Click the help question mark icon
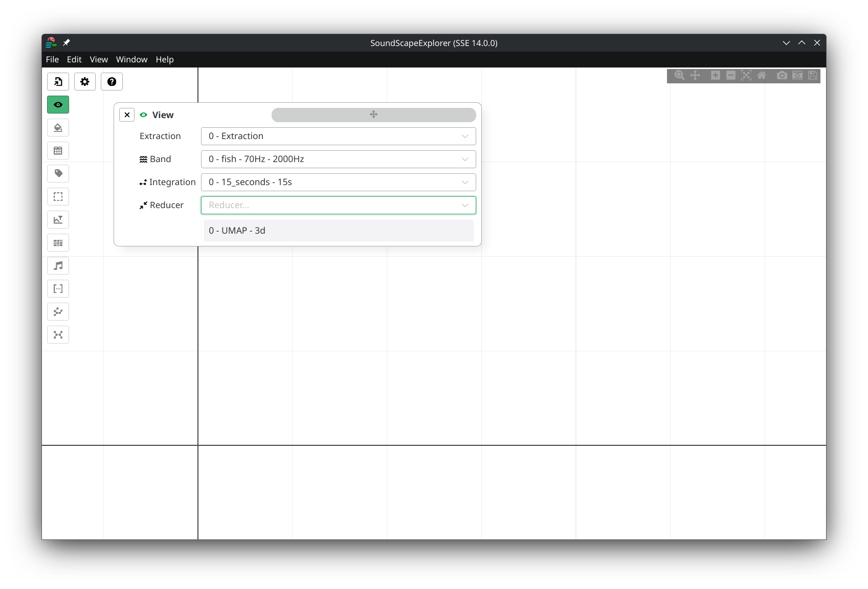This screenshot has width=868, height=589. [112, 82]
